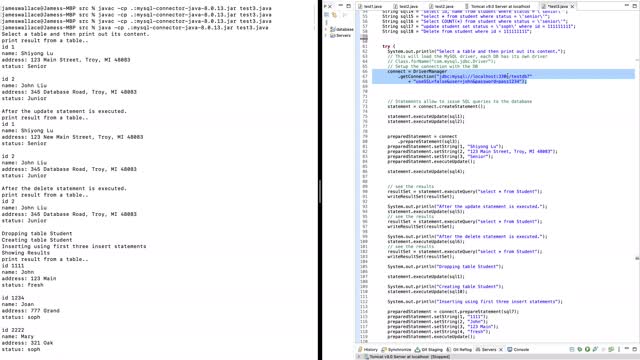Click the Collapse All icon in explorer
Image resolution: width=640 pixels, height=360 pixels.
tap(327, 15)
